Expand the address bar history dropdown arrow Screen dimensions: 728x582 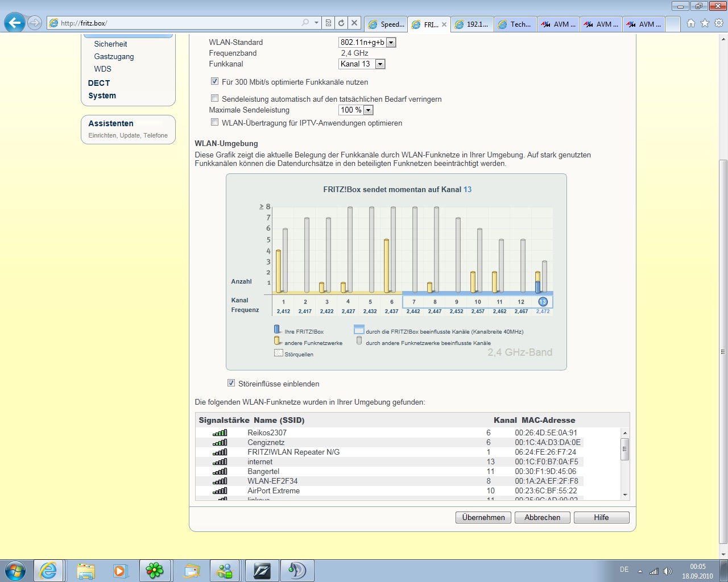click(x=316, y=23)
